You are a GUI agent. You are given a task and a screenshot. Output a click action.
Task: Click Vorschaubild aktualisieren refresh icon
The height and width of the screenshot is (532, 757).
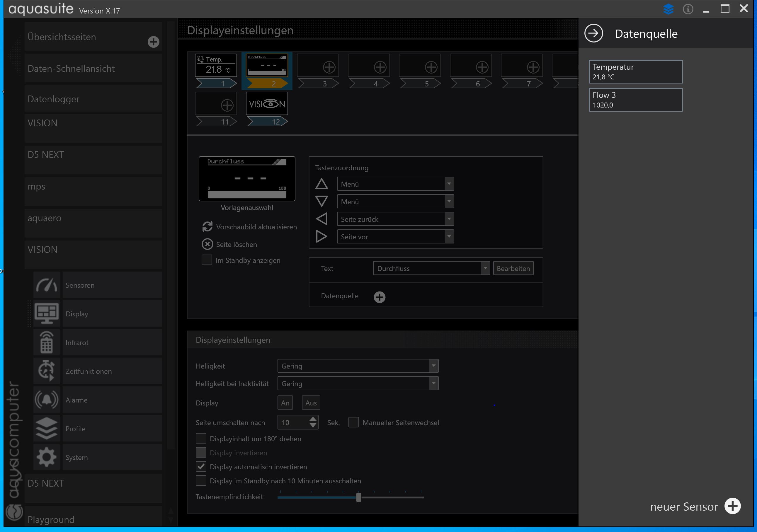tap(207, 227)
